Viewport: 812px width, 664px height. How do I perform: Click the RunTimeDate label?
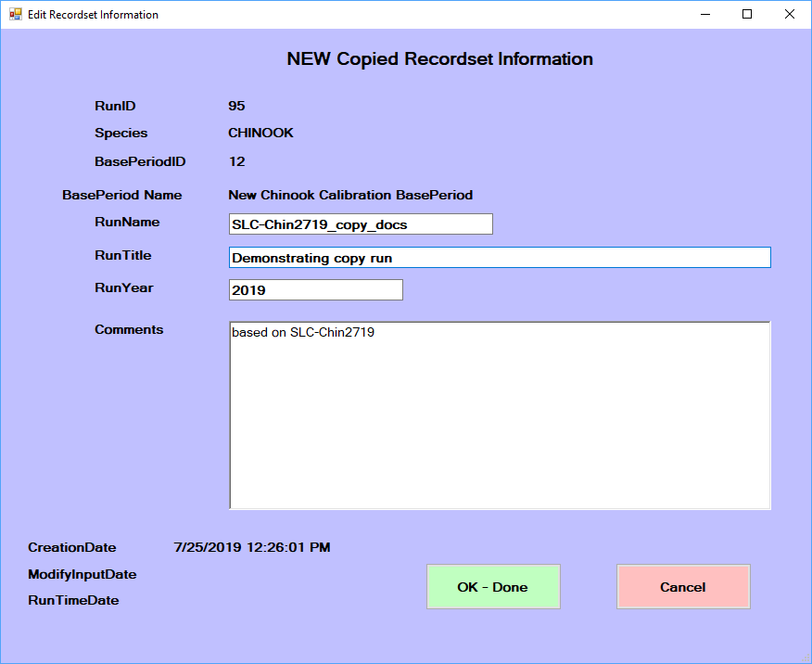pos(73,600)
